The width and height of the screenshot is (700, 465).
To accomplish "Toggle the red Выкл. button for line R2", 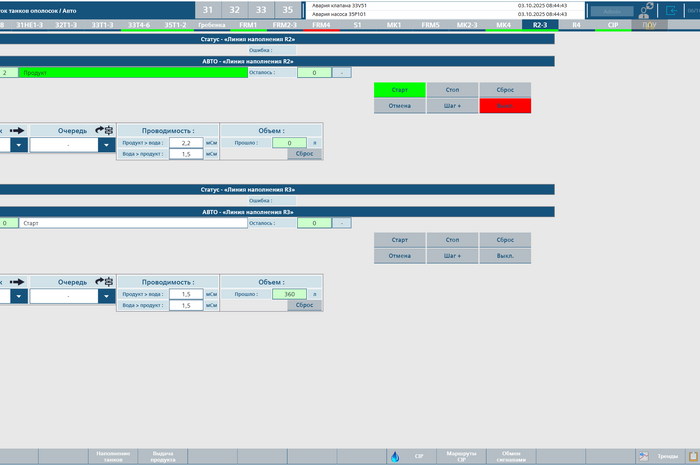I will (x=505, y=105).
